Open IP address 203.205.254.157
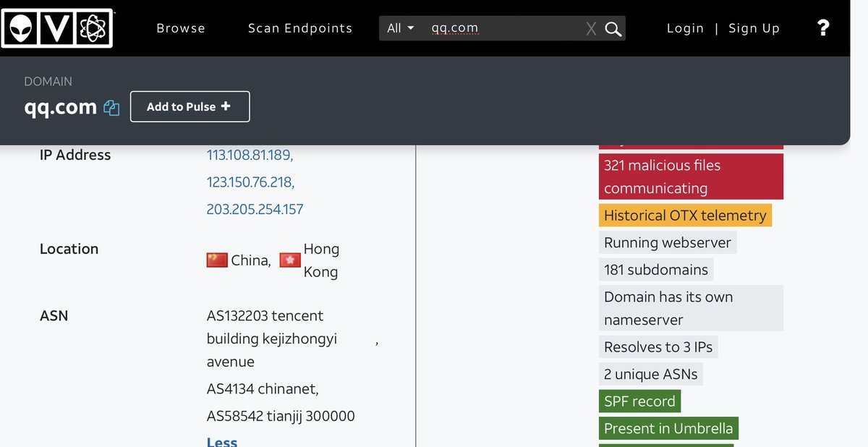 tap(255, 209)
